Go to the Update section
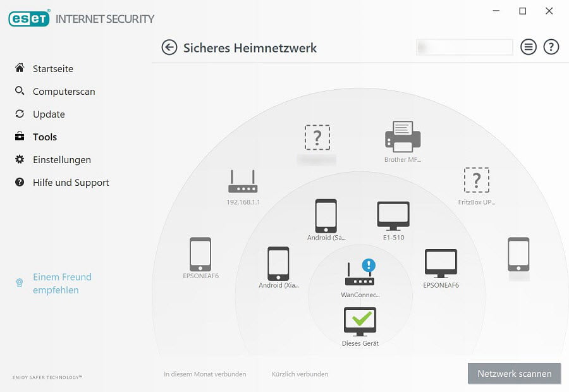This screenshot has height=392, width=569. [x=49, y=114]
